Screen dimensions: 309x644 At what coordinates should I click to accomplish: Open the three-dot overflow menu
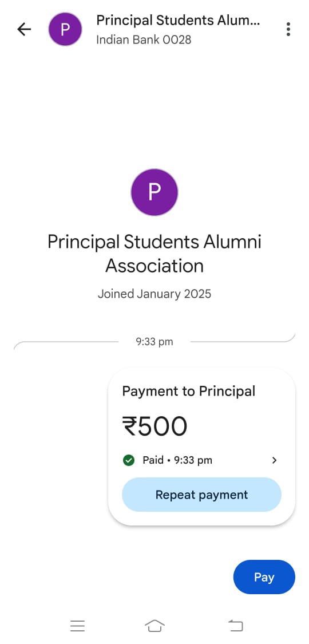click(x=288, y=29)
